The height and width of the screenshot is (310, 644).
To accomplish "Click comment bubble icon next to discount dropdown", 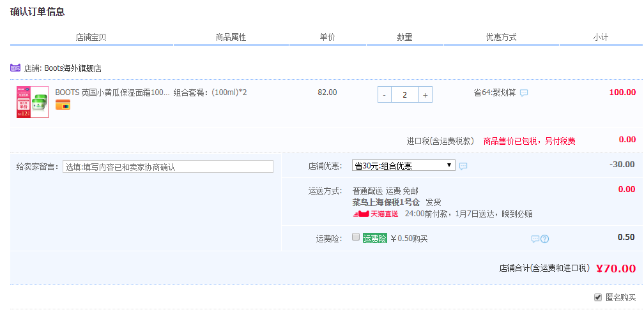I will (463, 166).
